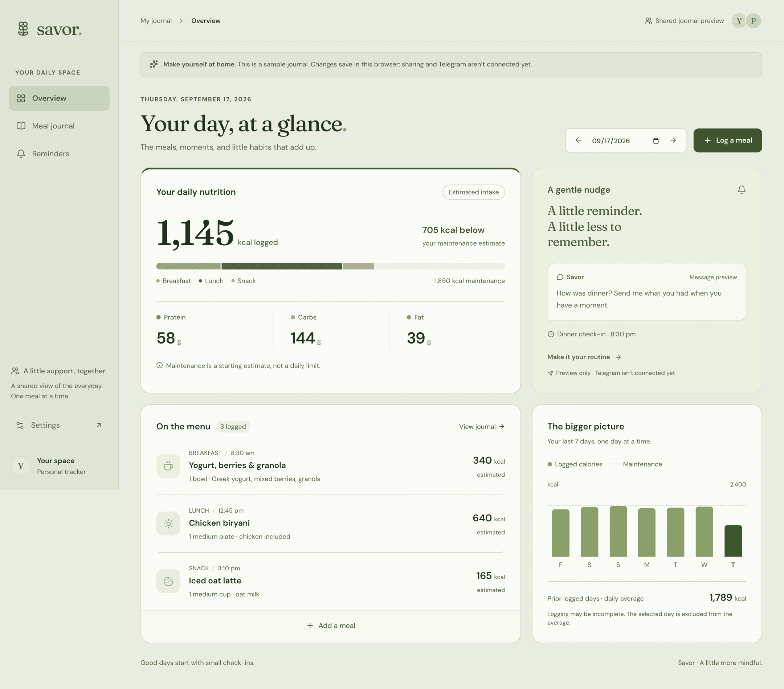
Task: Click the Estimated intake badge
Action: pyautogui.click(x=474, y=192)
